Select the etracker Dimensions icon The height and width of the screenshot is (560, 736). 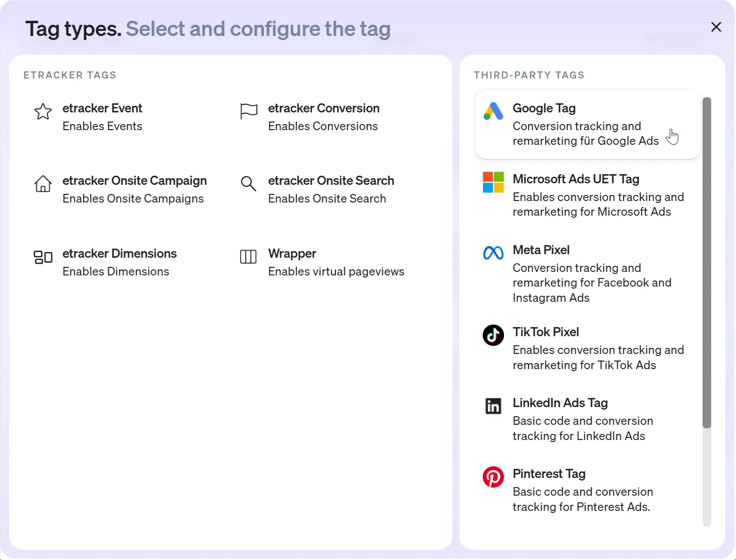[x=43, y=257]
